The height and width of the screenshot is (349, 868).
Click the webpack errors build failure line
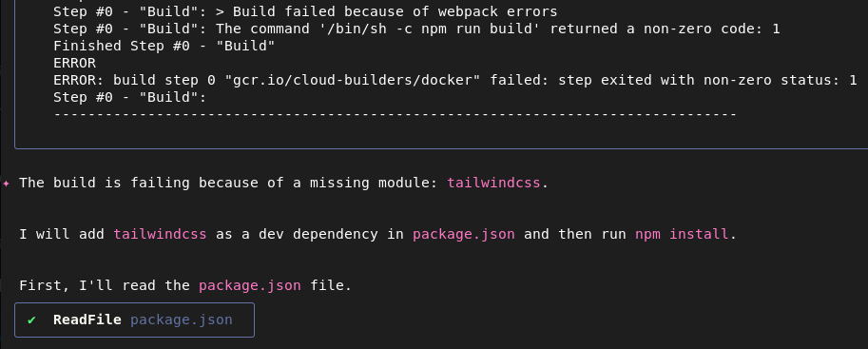[305, 11]
